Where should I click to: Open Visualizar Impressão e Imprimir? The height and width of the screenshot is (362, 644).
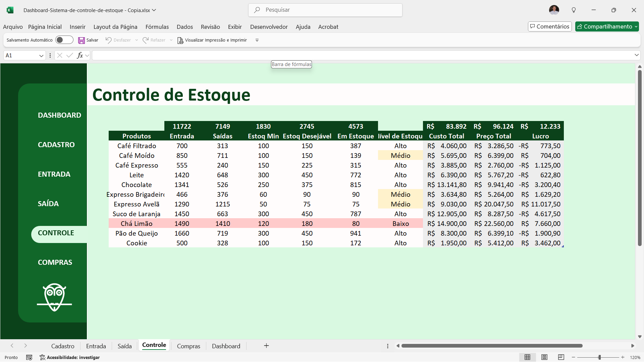click(x=212, y=40)
